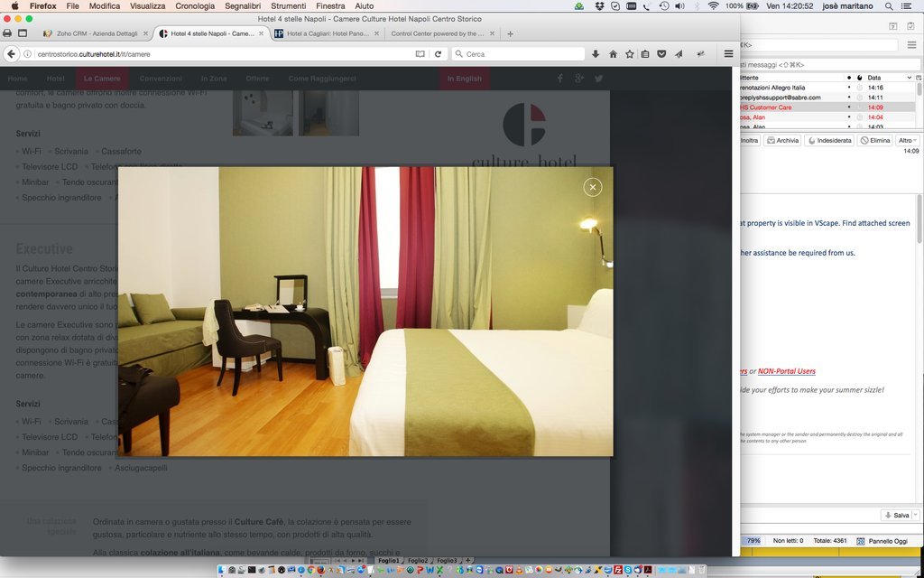Click printer icon left of tabs
The image size is (924, 578).
click(x=7, y=33)
